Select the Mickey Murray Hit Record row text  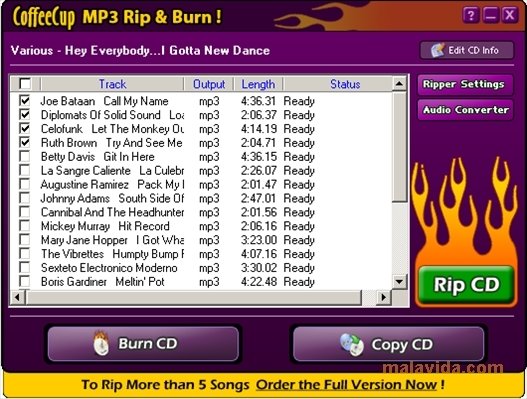click(105, 226)
